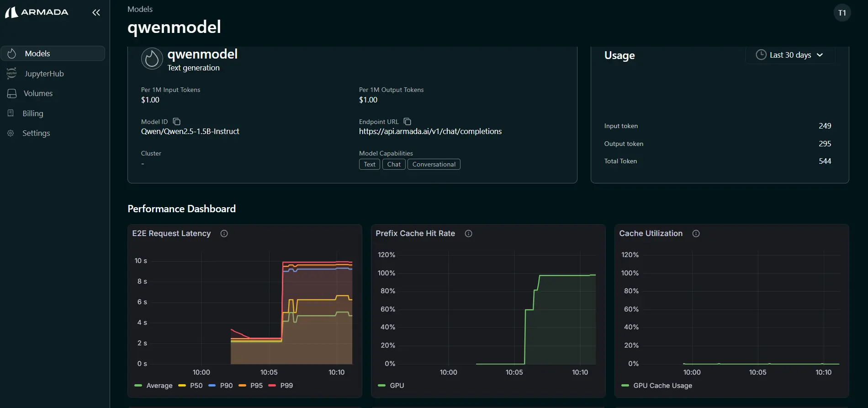The height and width of the screenshot is (408, 868).
Task: Click the Models flame icon in sidebar
Action: click(x=12, y=54)
